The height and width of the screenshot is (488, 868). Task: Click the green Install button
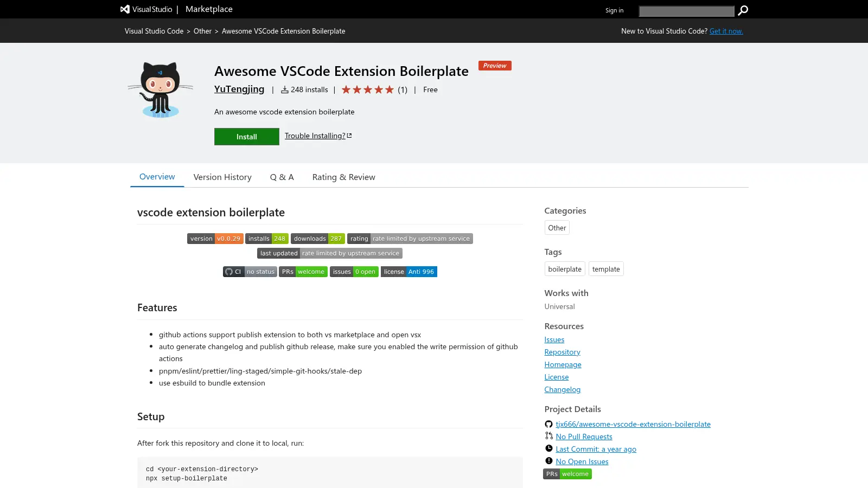point(247,137)
